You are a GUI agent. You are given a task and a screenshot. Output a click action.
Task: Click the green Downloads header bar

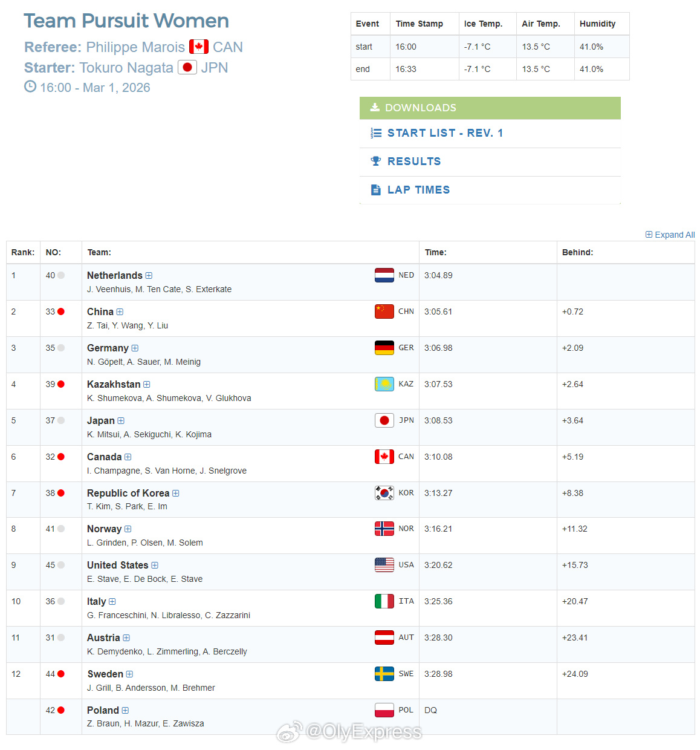(490, 108)
